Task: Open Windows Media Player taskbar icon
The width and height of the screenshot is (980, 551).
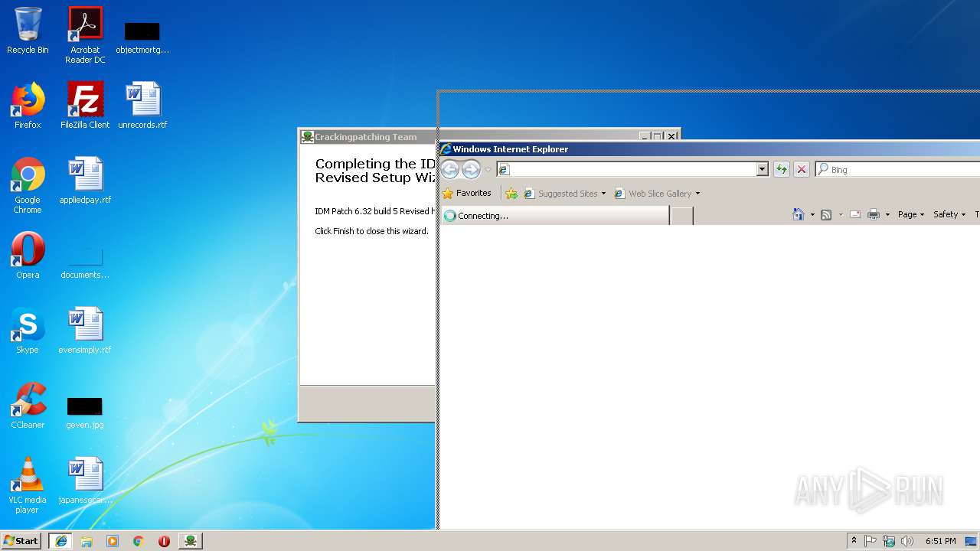Action: coord(113,541)
